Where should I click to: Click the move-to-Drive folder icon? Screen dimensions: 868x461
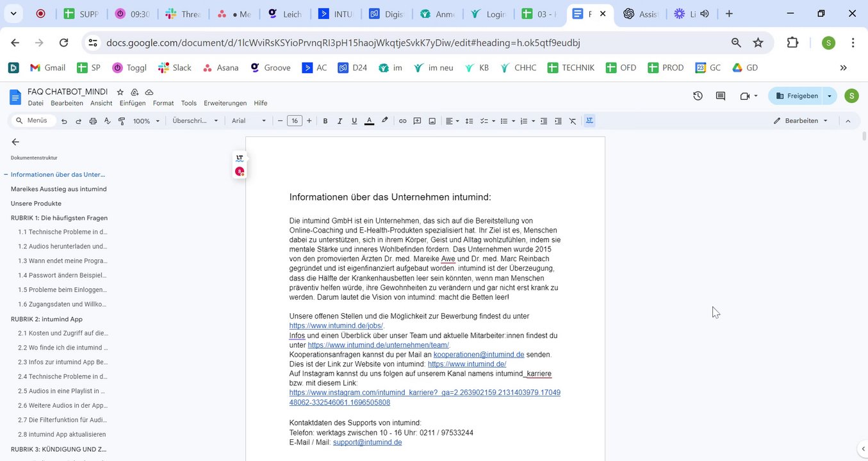(135, 92)
